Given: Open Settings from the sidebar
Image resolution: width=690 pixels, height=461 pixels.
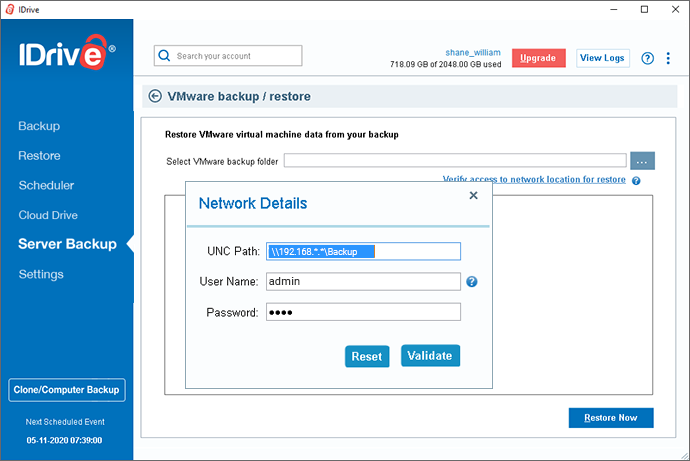Looking at the screenshot, I should point(41,274).
